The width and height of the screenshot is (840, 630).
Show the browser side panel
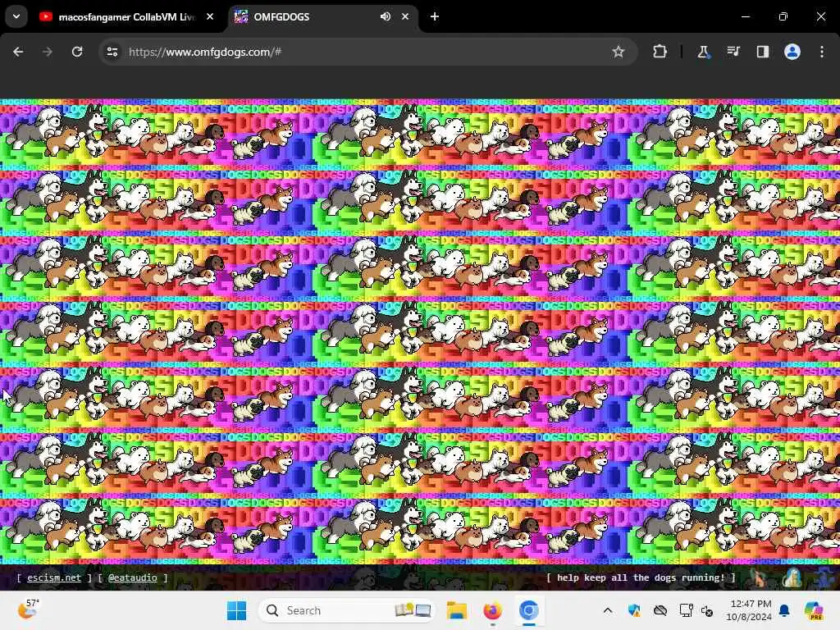(x=763, y=52)
